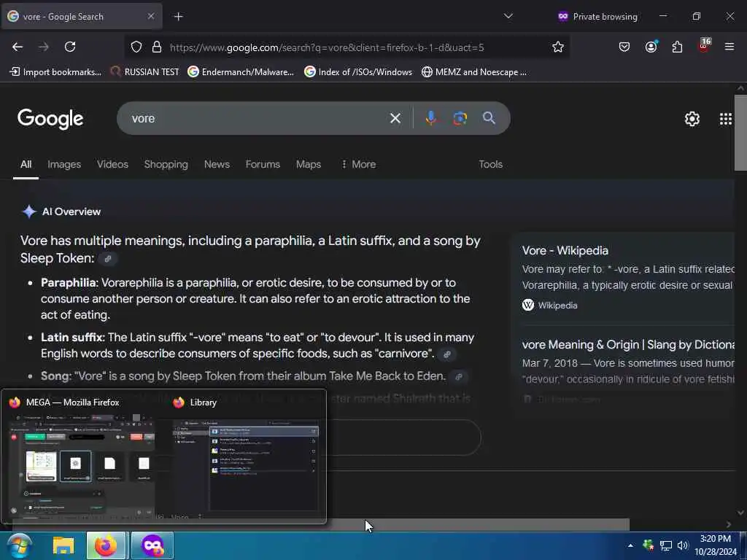The image size is (747, 560).
Task: Switch to the Images results tab
Action: pyautogui.click(x=64, y=164)
